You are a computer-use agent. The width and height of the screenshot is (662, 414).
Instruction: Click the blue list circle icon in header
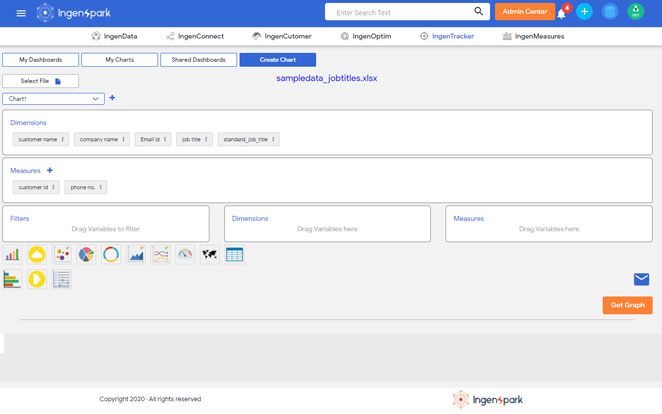[x=610, y=12]
